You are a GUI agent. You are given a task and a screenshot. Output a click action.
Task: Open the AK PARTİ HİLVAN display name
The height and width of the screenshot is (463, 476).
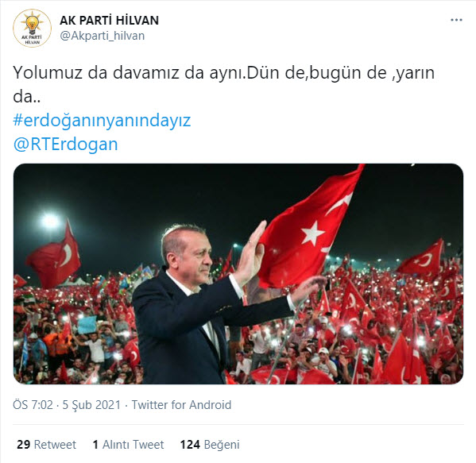tap(109, 21)
